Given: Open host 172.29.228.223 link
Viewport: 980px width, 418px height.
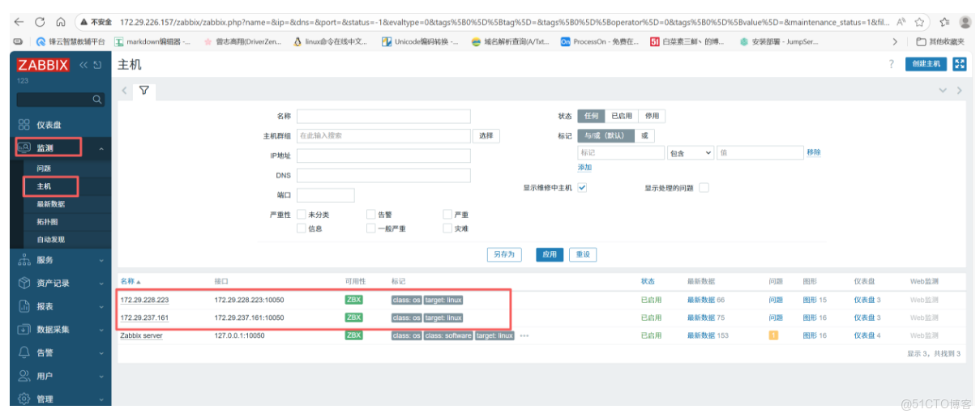Looking at the screenshot, I should coord(144,300).
